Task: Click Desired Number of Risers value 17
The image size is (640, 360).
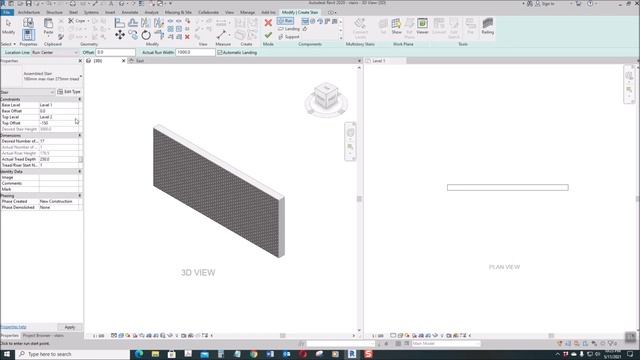Action: coord(59,141)
